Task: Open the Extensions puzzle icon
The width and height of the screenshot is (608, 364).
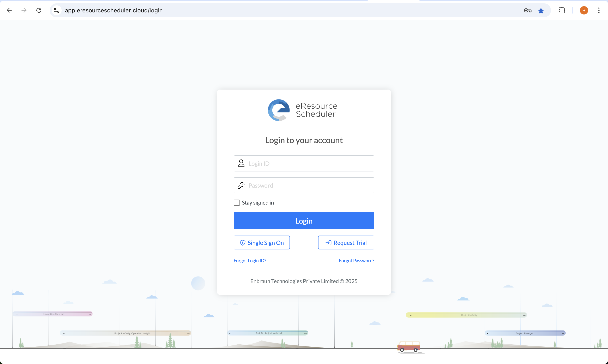Action: coord(562,10)
